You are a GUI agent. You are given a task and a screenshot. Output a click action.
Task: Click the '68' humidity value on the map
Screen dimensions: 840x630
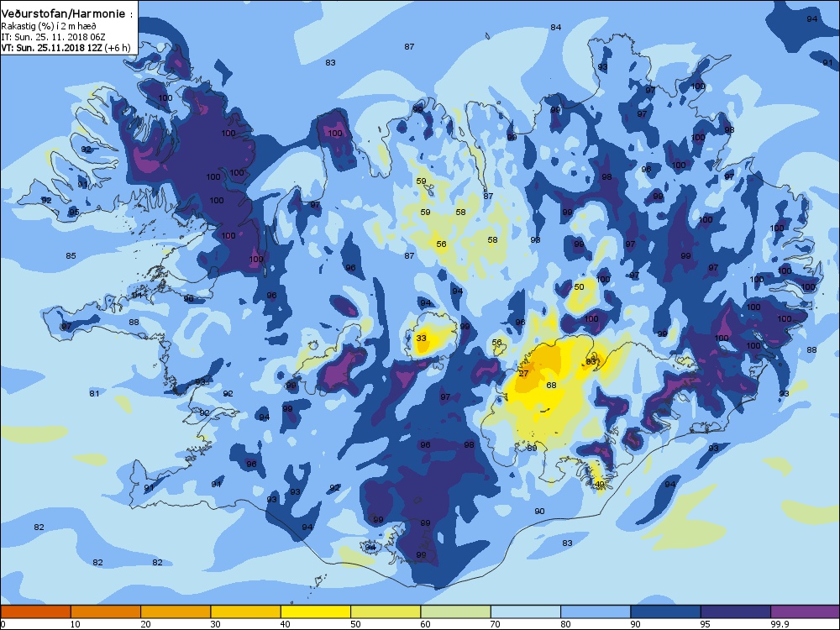click(551, 386)
